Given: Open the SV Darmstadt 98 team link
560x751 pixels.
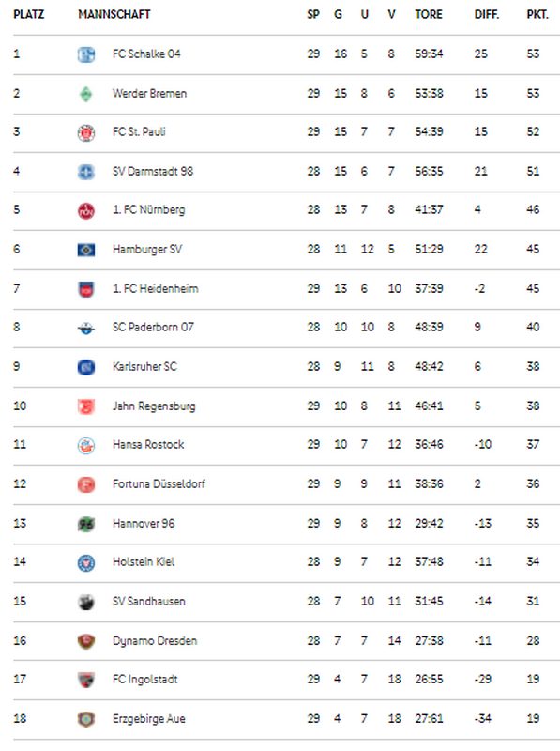Looking at the screenshot, I should (153, 172).
